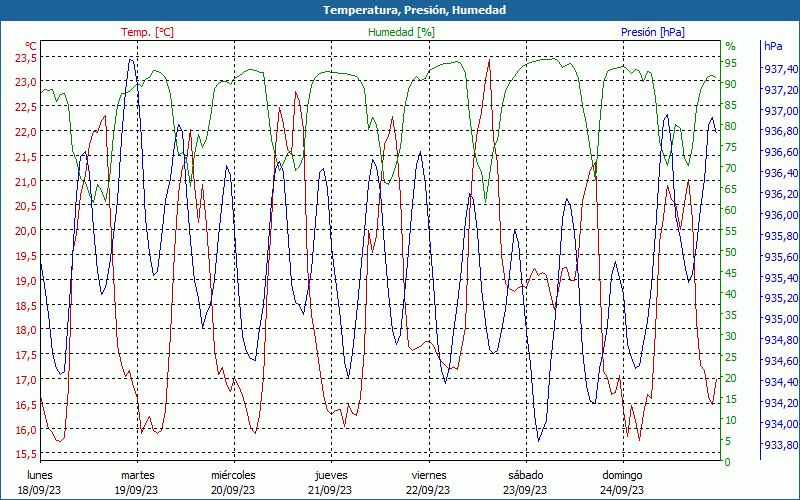Click the chart title Temperatura, Presión, Humedad

coord(414,10)
